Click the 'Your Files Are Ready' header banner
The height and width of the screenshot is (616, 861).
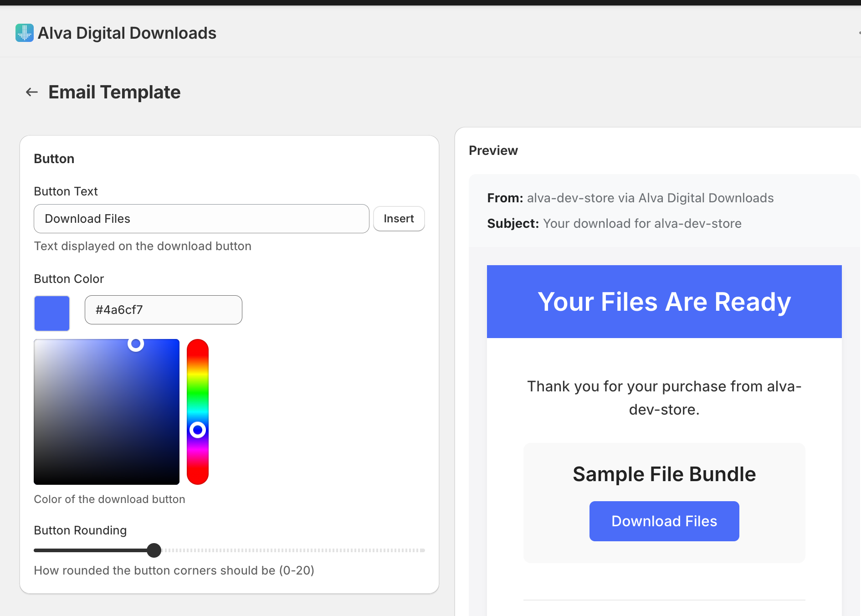pyautogui.click(x=664, y=302)
